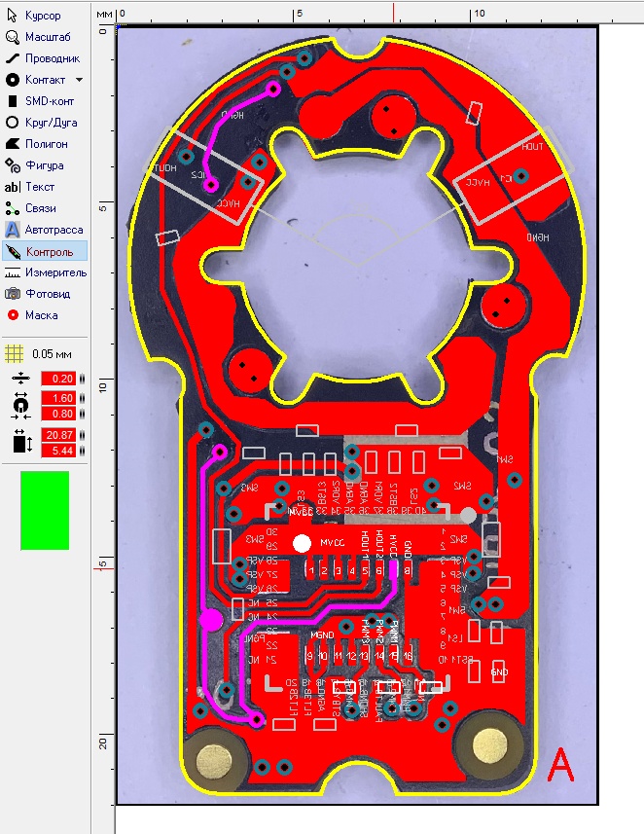This screenshot has width=644, height=834.
Task: Click the pad diameter icon beside 1.60
Action: pyautogui.click(x=20, y=406)
